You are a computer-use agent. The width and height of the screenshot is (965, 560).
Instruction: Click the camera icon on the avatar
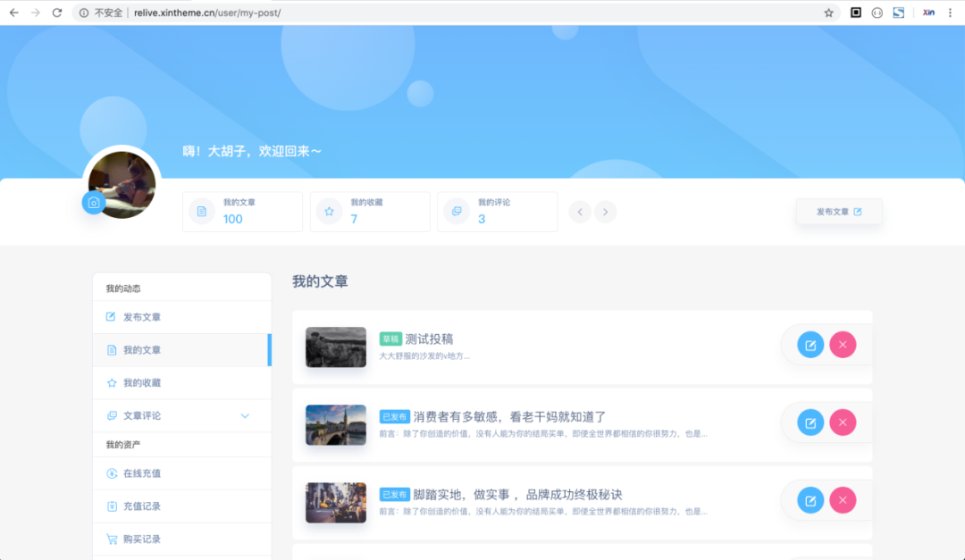click(x=94, y=203)
